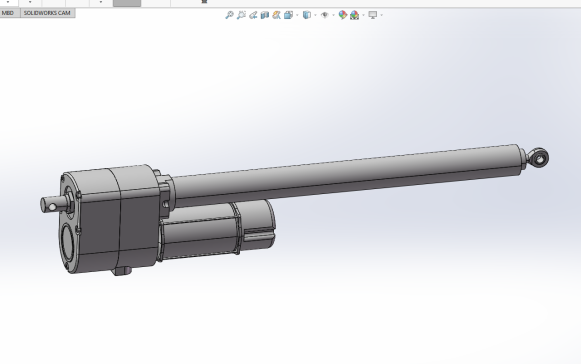Click the Display Style icon
Screen dimensions: 581x364
coord(307,15)
